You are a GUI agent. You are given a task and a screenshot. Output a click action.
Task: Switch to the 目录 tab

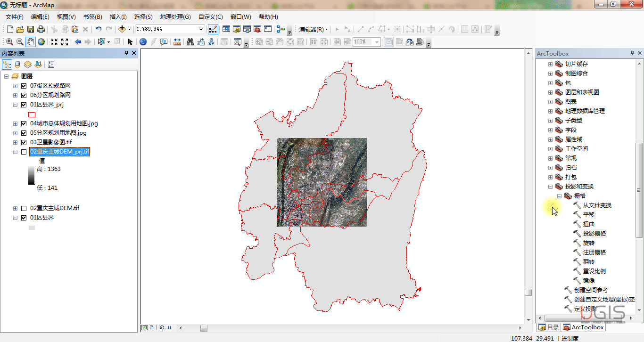coord(549,327)
